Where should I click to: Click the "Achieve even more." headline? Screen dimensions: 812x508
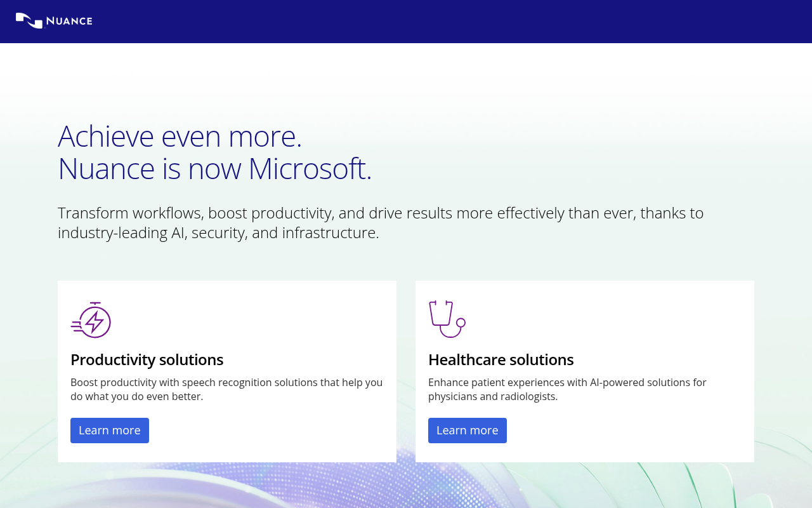click(x=180, y=136)
